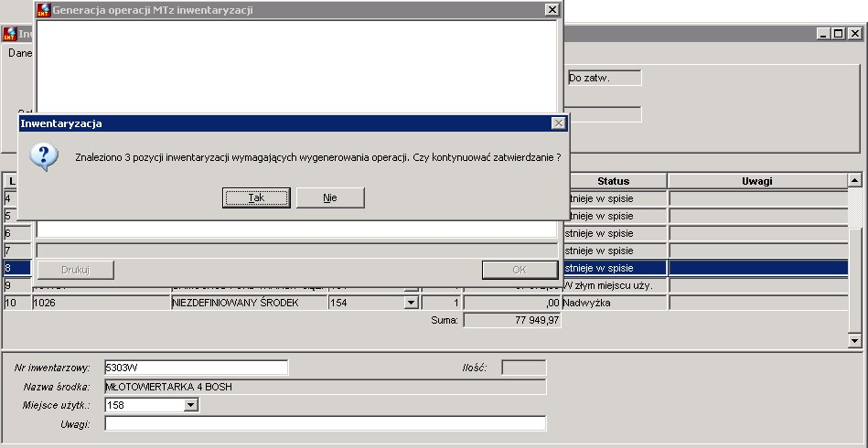Click table scrollbar down arrow
This screenshot has height=448, width=868.
(x=854, y=341)
